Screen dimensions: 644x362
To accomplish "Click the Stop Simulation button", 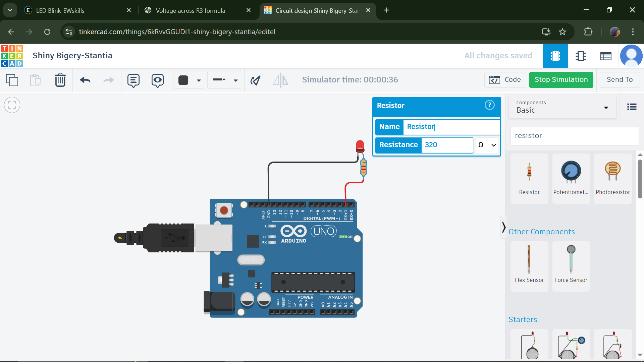I will pos(561,80).
